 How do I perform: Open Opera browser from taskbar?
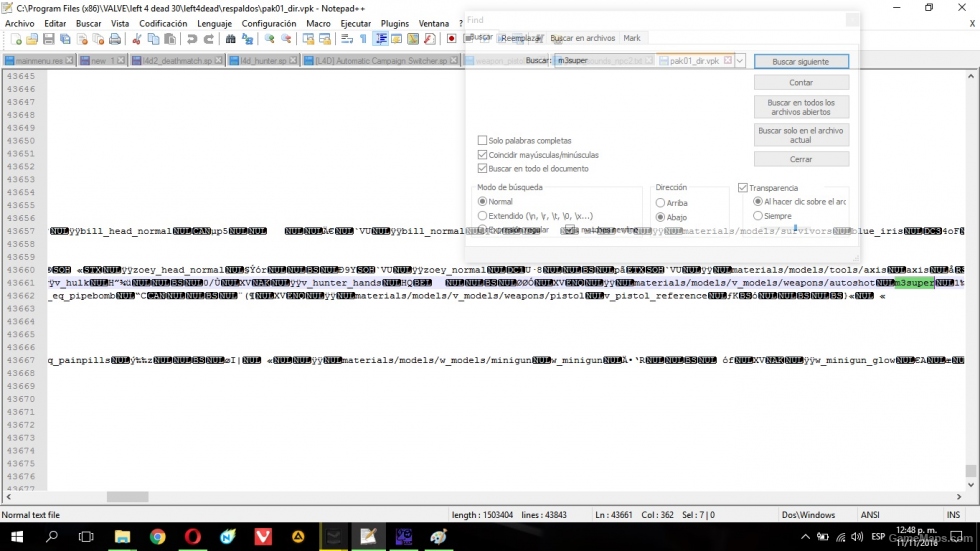coord(192,537)
